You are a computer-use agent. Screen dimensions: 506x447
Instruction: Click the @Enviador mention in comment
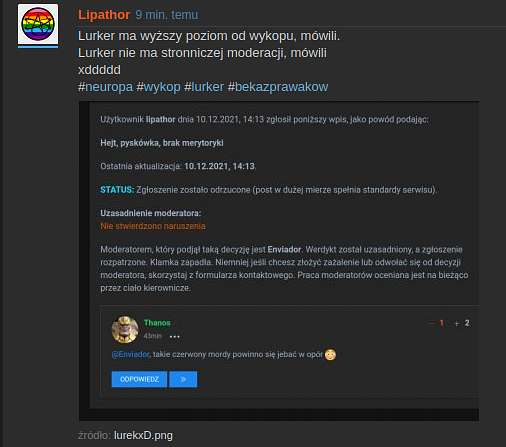click(x=131, y=354)
